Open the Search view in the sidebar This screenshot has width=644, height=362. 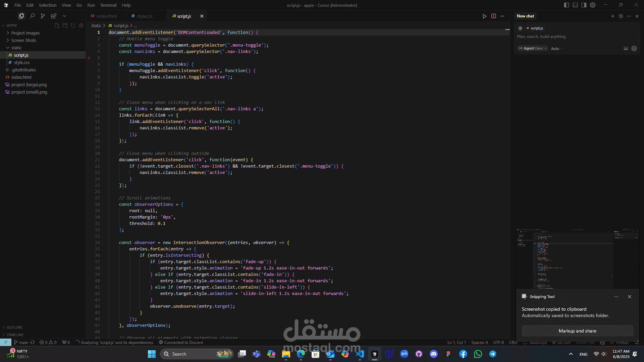click(x=32, y=16)
